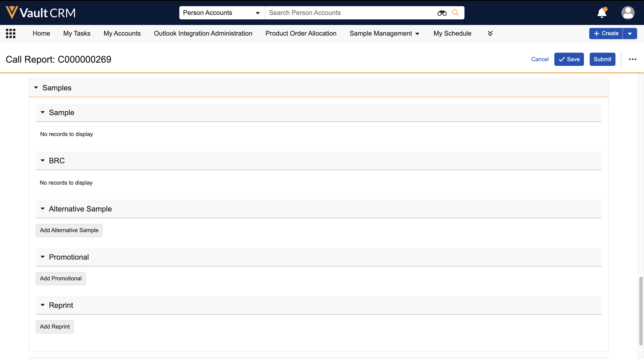Open the app launcher grid icon
644x359 pixels.
tap(10, 33)
